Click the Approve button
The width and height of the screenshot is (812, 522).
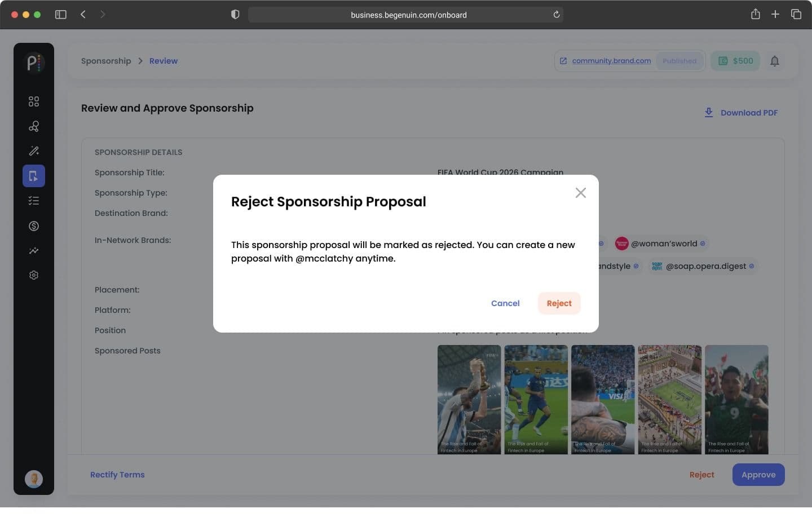pyautogui.click(x=758, y=475)
